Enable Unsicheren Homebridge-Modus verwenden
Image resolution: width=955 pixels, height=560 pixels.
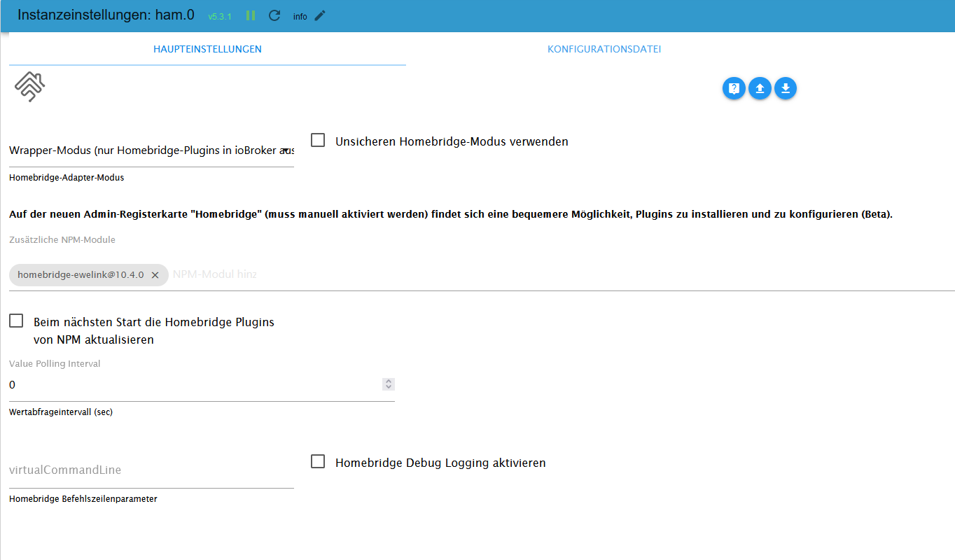click(x=318, y=141)
